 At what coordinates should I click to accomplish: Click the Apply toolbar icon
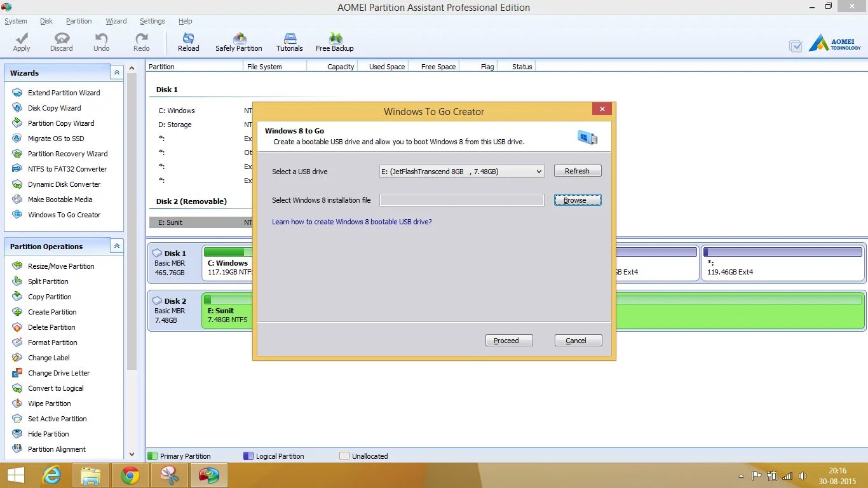[22, 42]
